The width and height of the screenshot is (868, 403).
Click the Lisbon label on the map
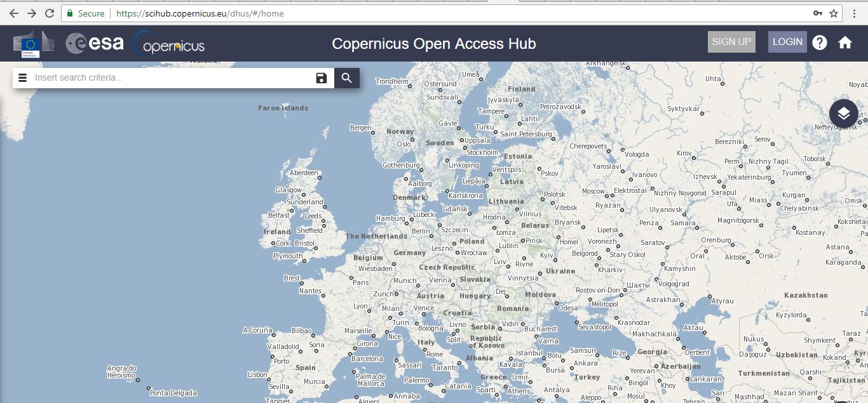click(257, 374)
